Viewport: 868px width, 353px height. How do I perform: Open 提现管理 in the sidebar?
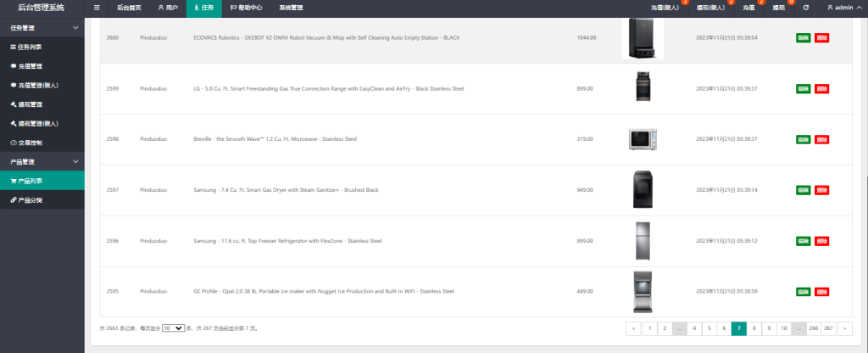pos(30,104)
